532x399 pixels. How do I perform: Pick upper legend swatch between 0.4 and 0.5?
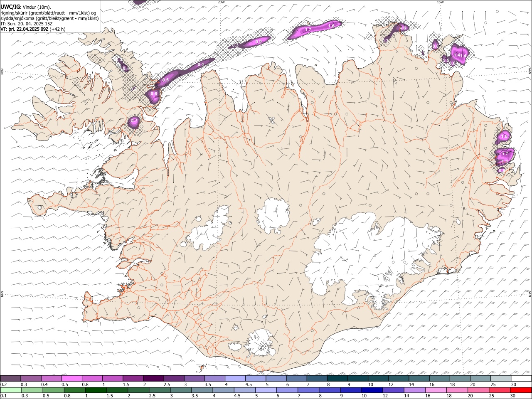coord(51,378)
